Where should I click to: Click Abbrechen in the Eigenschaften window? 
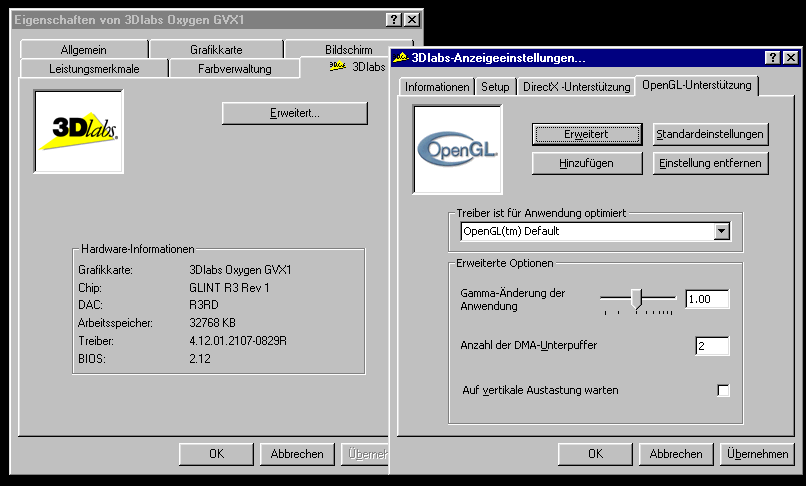[297, 454]
